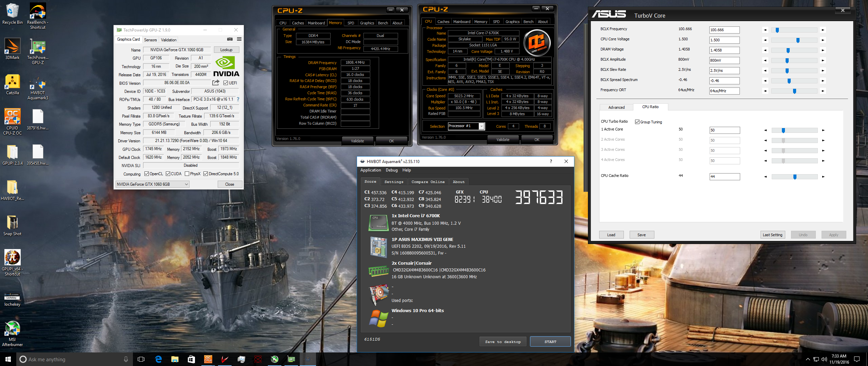Image resolution: width=868 pixels, height=366 pixels.
Task: Open RealBench Shortcut desktop icon
Action: [38, 15]
